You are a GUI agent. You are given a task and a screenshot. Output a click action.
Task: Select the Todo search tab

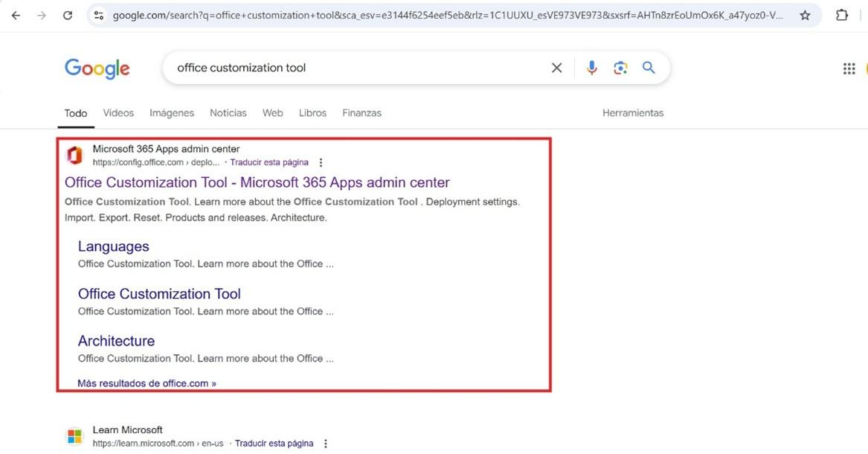click(x=75, y=113)
